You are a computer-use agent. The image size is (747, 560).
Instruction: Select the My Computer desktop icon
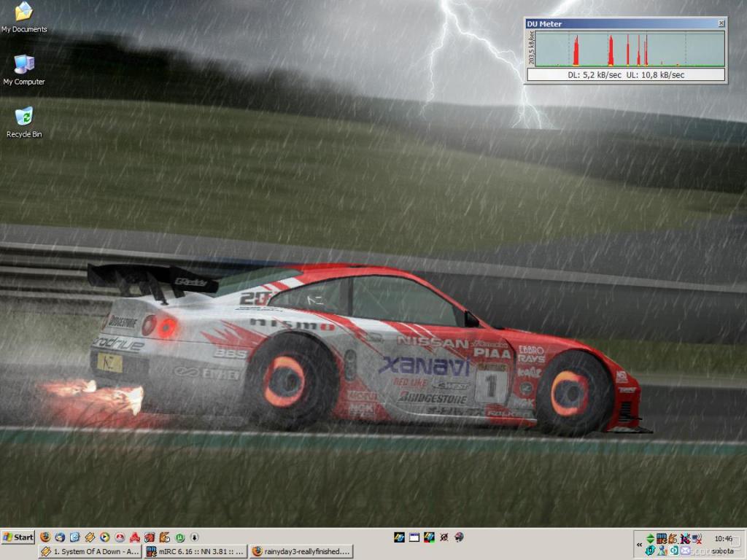(24, 71)
